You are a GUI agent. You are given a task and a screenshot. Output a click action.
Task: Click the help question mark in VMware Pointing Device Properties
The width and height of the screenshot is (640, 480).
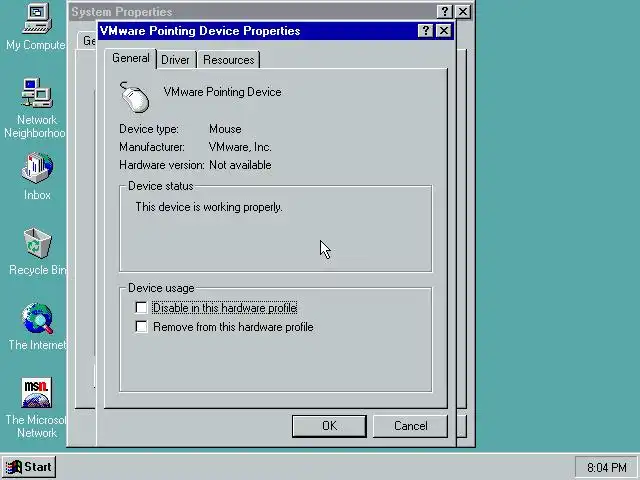tap(425, 31)
